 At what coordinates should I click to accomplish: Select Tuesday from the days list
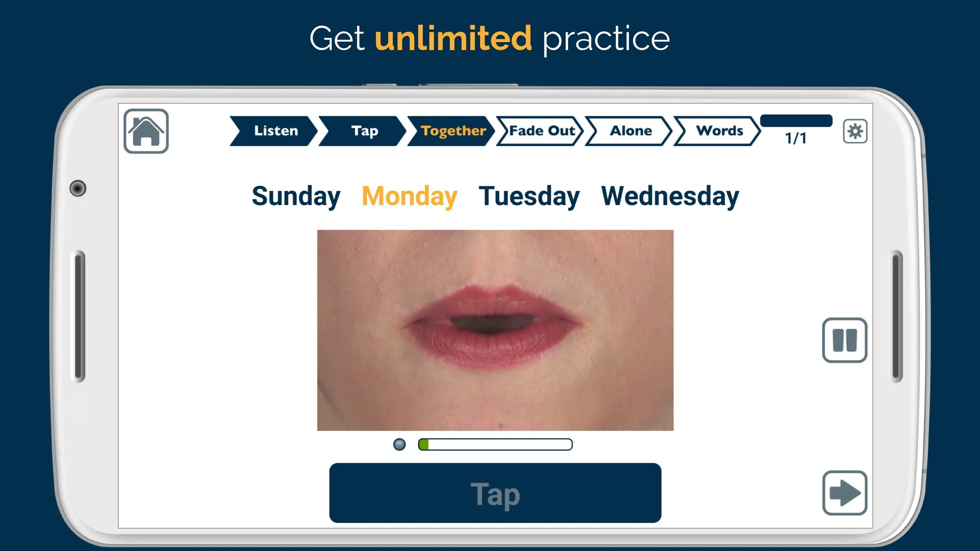coord(529,196)
